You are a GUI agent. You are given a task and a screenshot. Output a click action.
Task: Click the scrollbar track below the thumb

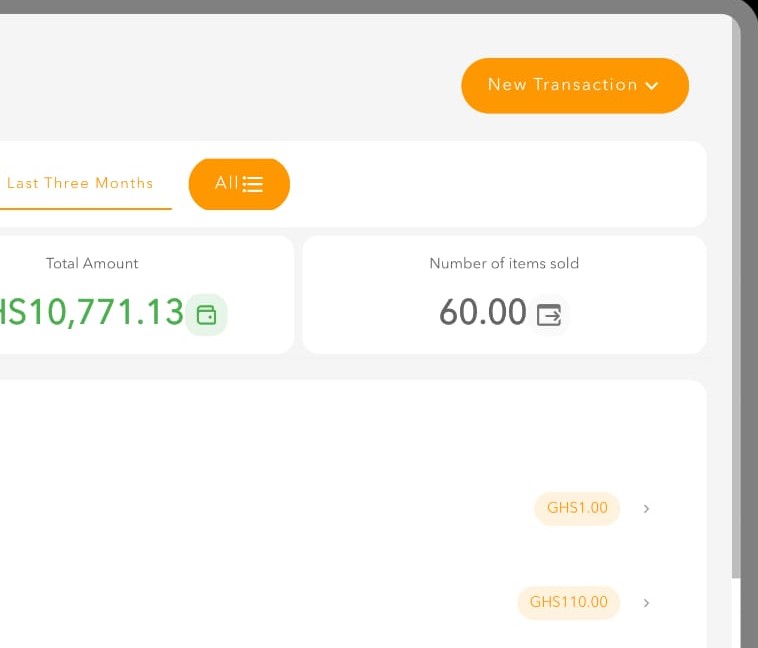coord(737,612)
